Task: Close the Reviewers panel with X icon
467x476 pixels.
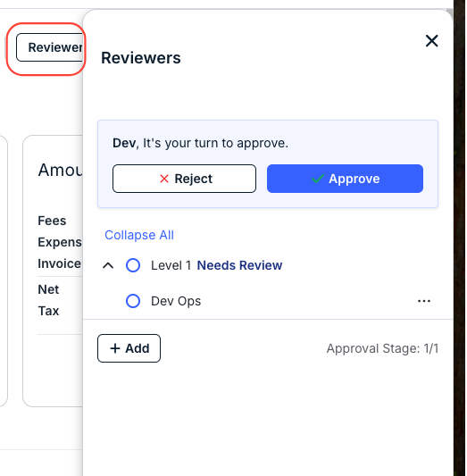Action: (x=431, y=41)
